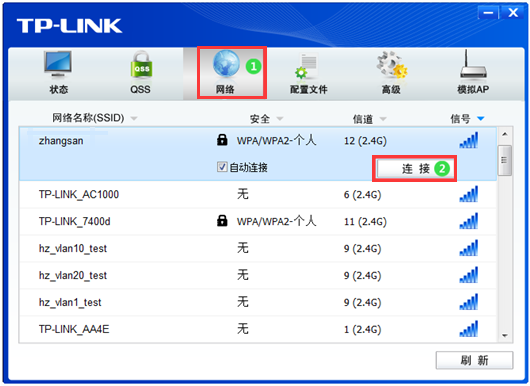Click channel value 6 (2.4G)

362,195
